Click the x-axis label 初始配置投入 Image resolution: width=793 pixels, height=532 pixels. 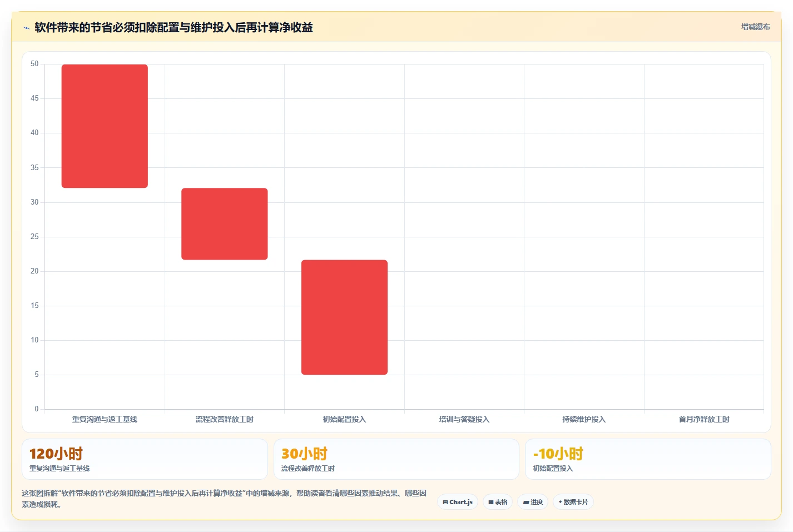tap(344, 419)
